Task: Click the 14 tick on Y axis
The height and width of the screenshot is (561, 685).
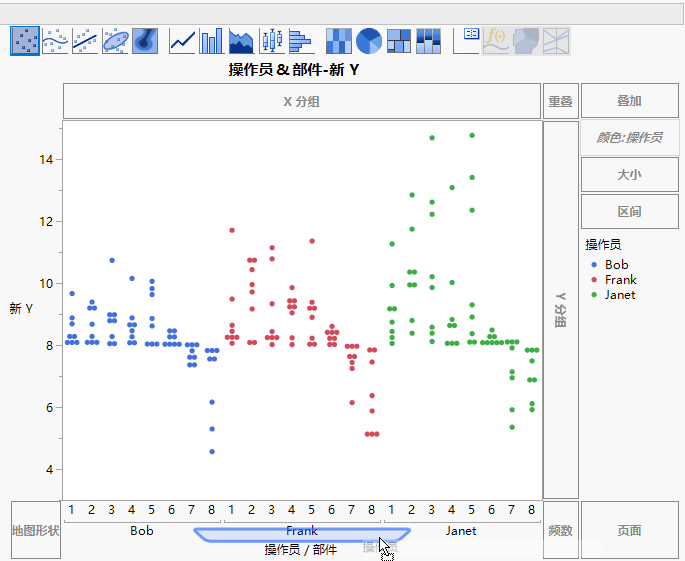Action: [46, 160]
